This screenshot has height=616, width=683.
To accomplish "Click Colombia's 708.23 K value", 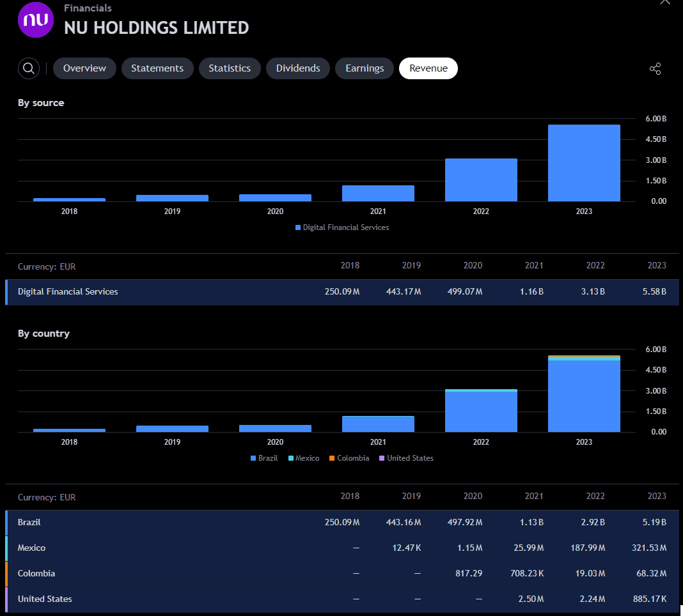I will [x=526, y=573].
